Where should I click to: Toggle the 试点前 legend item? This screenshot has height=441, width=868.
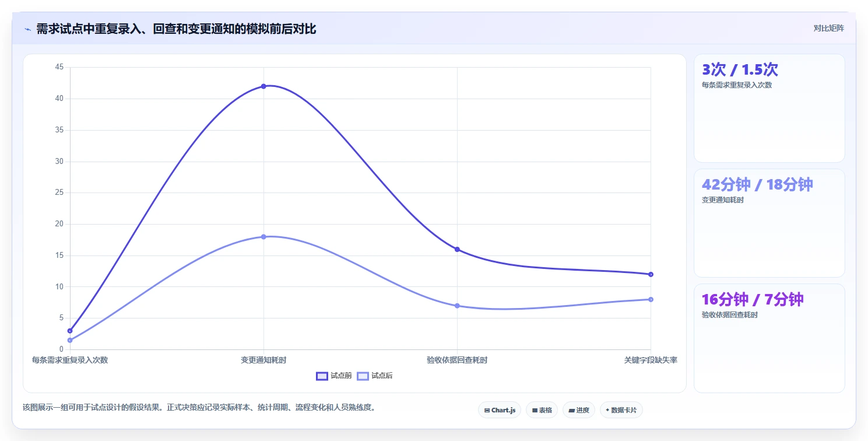click(x=334, y=376)
